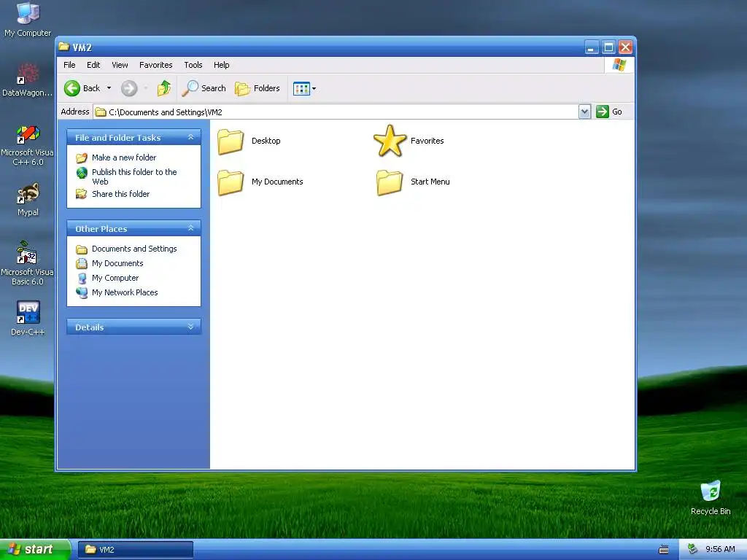Open the Back history dropdown arrow

[x=109, y=88]
